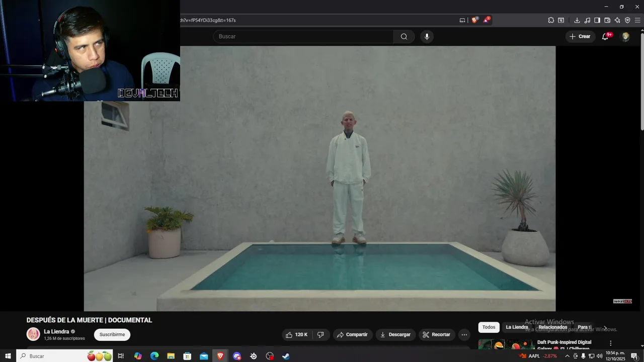This screenshot has height=362, width=644.
Task: Open the Leo AI sparkle icon
Action: [617, 20]
